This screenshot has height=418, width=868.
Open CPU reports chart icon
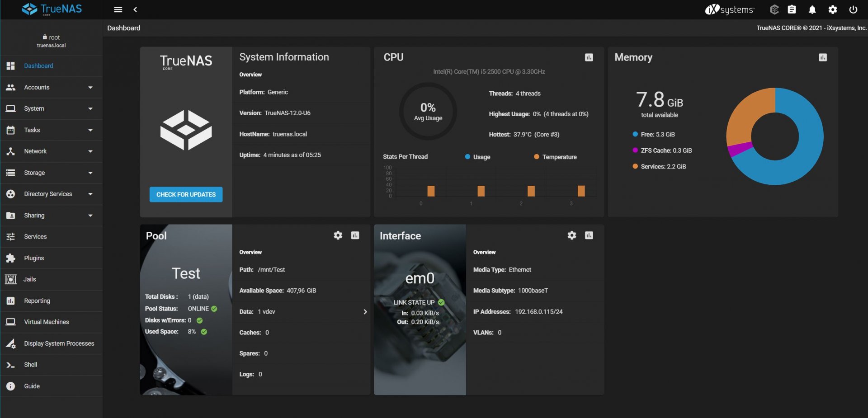point(589,57)
